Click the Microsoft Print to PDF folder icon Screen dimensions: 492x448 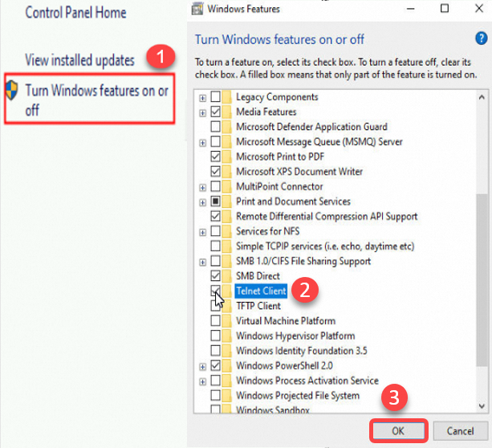pos(226,157)
